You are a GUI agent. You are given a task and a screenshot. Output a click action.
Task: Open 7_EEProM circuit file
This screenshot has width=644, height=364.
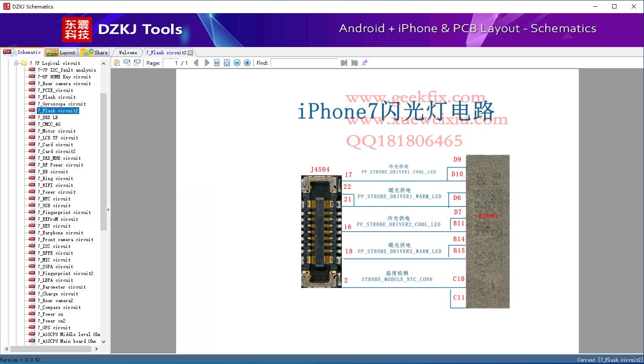click(58, 219)
